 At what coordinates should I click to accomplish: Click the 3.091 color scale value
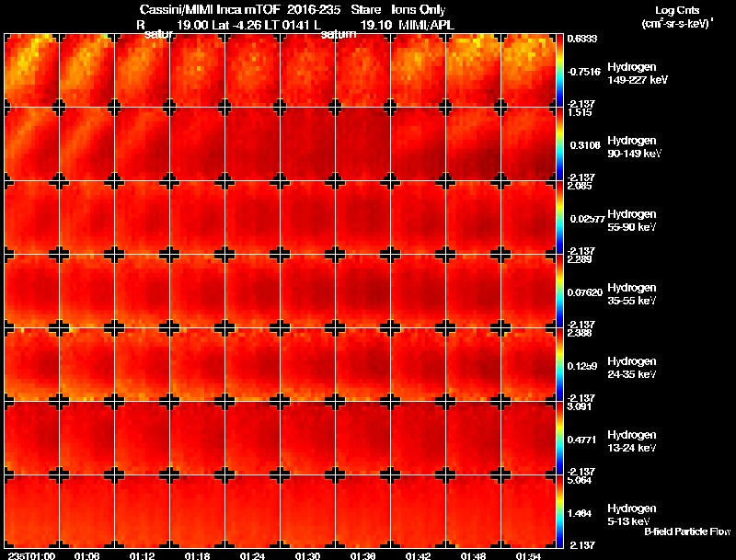click(x=580, y=406)
